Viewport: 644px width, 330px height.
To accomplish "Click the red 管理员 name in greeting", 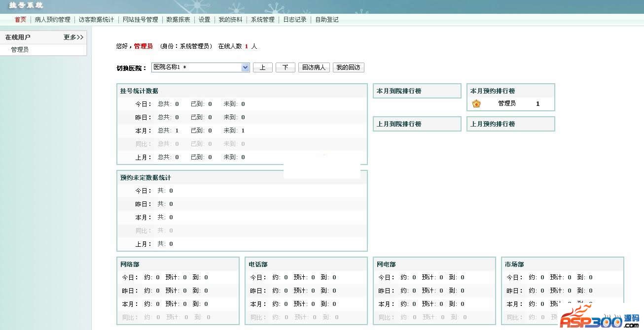I will [x=143, y=46].
